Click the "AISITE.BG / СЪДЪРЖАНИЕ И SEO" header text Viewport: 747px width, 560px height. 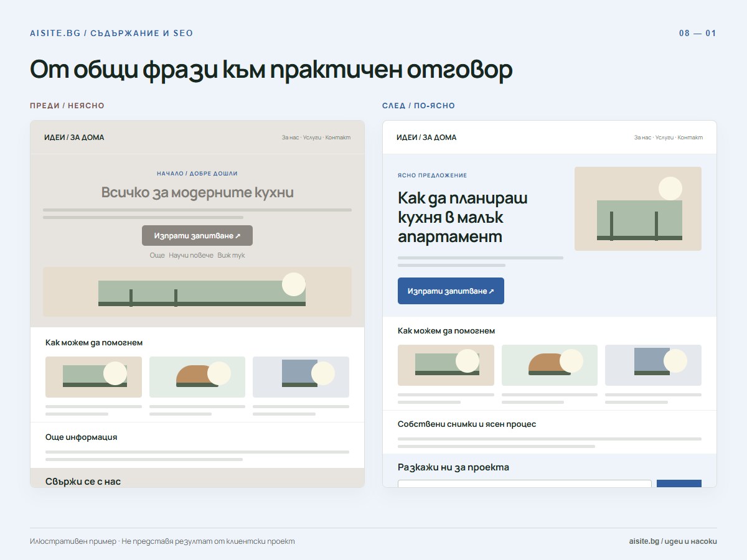(111, 33)
